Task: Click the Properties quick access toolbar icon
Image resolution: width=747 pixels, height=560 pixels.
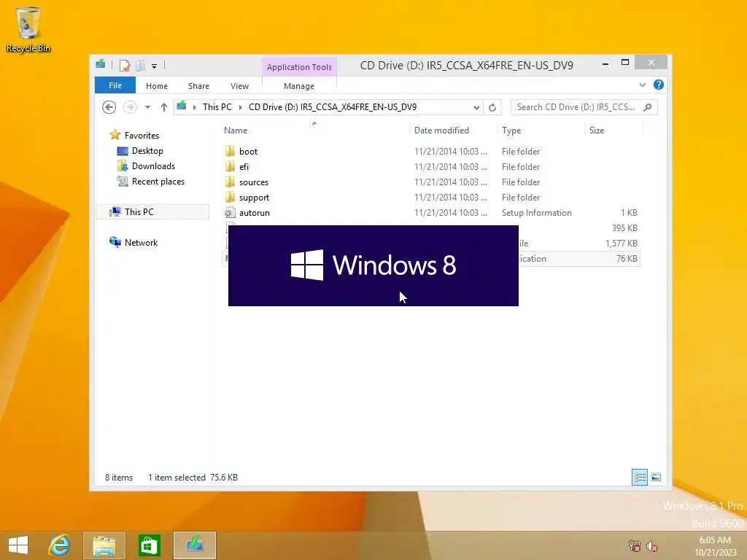Action: click(124, 65)
